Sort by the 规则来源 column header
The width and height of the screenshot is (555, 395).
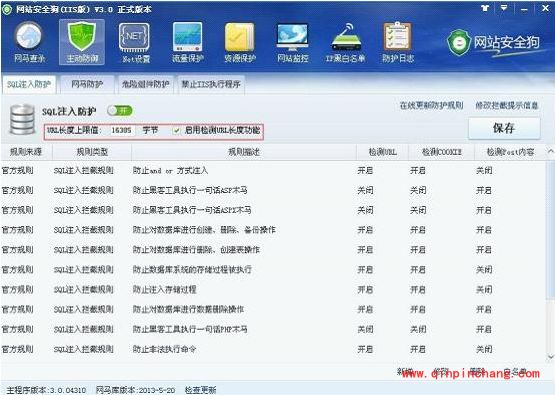pyautogui.click(x=26, y=152)
